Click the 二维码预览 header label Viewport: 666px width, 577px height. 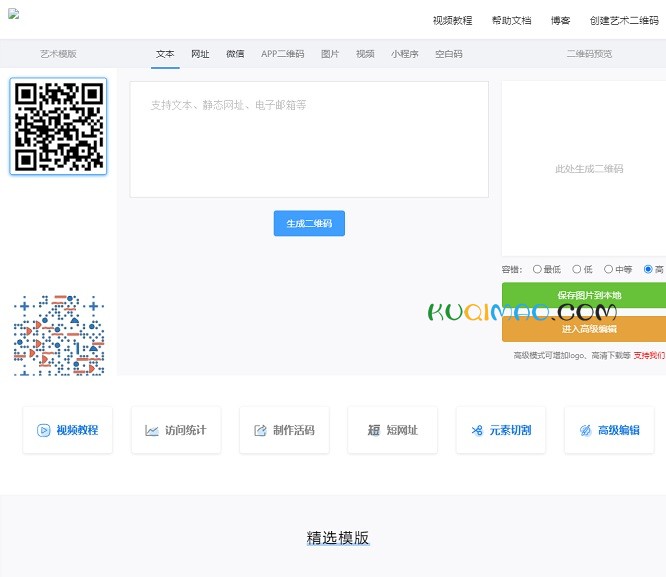[589, 54]
